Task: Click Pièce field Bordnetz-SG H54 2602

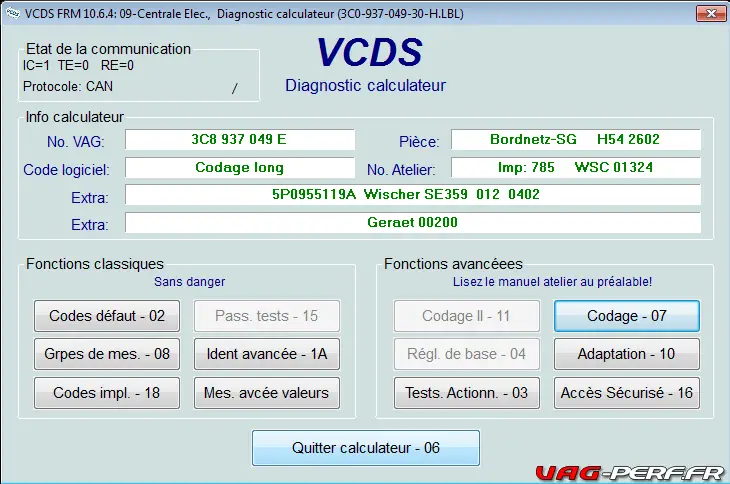Action: pyautogui.click(x=575, y=140)
